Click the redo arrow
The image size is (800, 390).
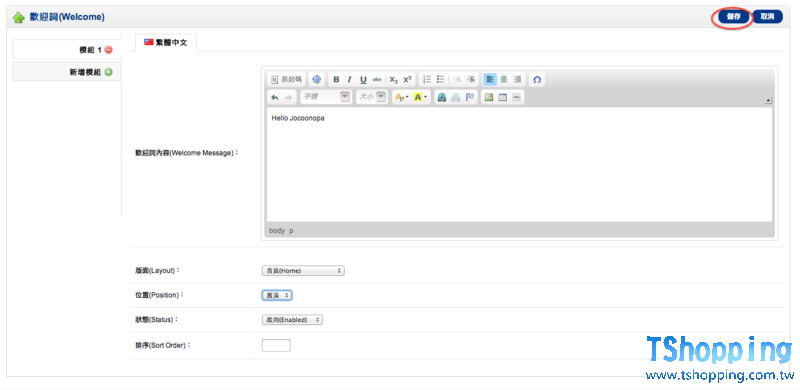click(288, 97)
